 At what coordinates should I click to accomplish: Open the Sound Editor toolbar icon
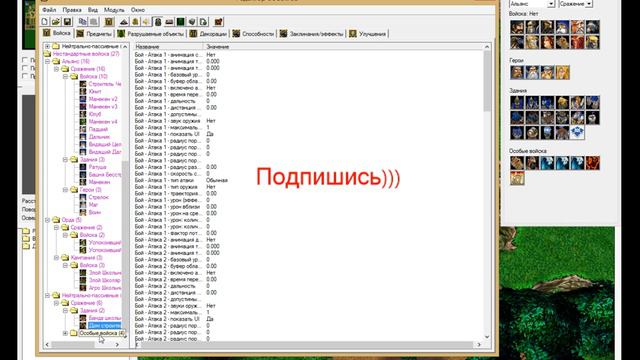(146, 22)
